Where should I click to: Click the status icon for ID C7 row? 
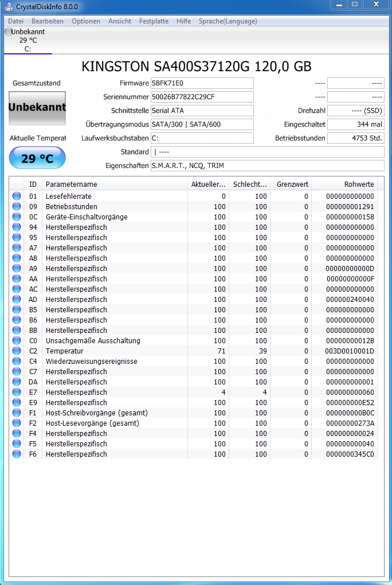click(17, 372)
